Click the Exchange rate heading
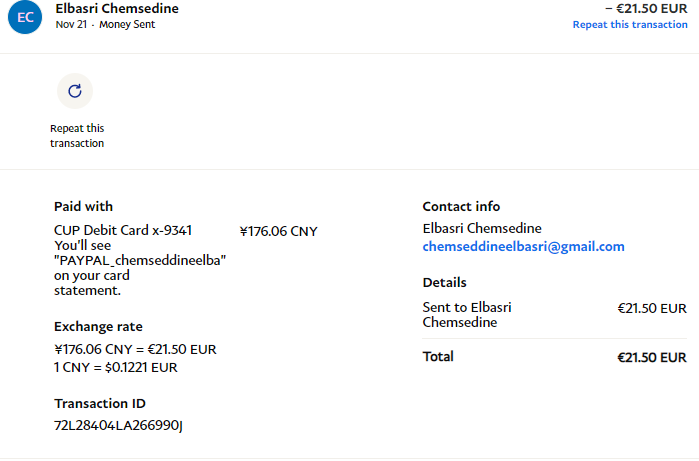The height and width of the screenshot is (461, 699). (98, 326)
